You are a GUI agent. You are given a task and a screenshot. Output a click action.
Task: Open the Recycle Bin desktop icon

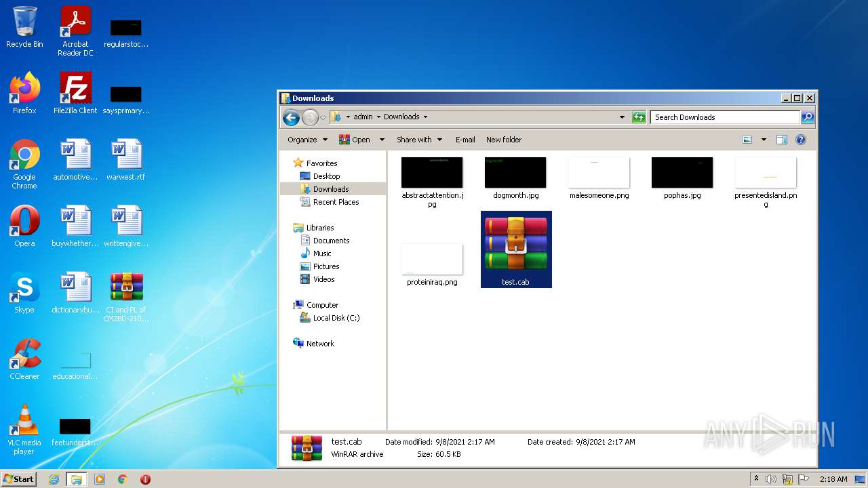pos(24,28)
